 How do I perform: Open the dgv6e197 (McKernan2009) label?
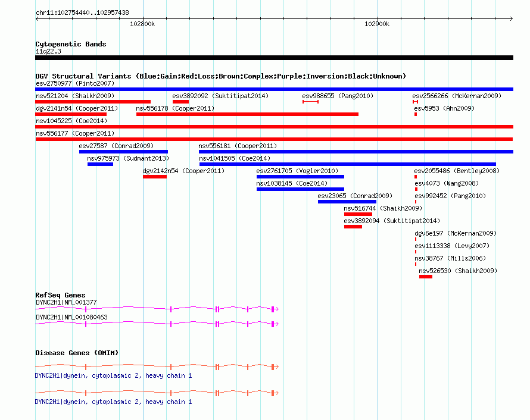456,233
